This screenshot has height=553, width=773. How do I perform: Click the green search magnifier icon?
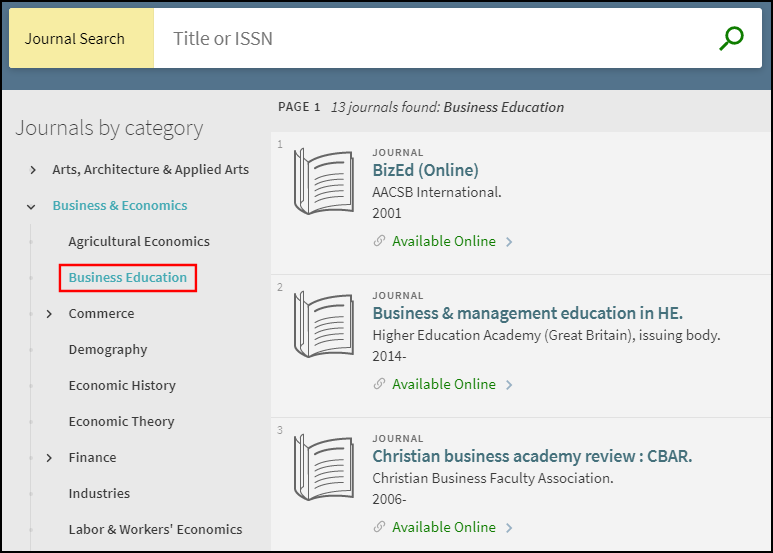coord(732,39)
